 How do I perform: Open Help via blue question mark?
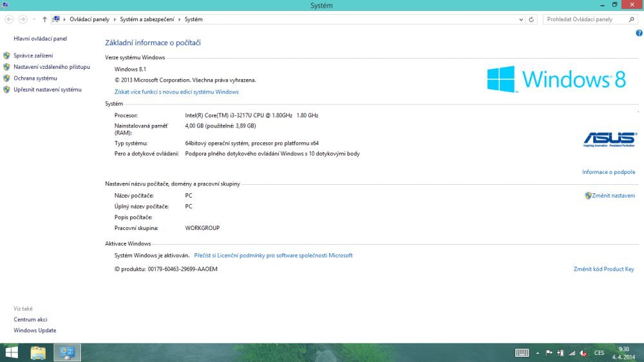coord(639,33)
